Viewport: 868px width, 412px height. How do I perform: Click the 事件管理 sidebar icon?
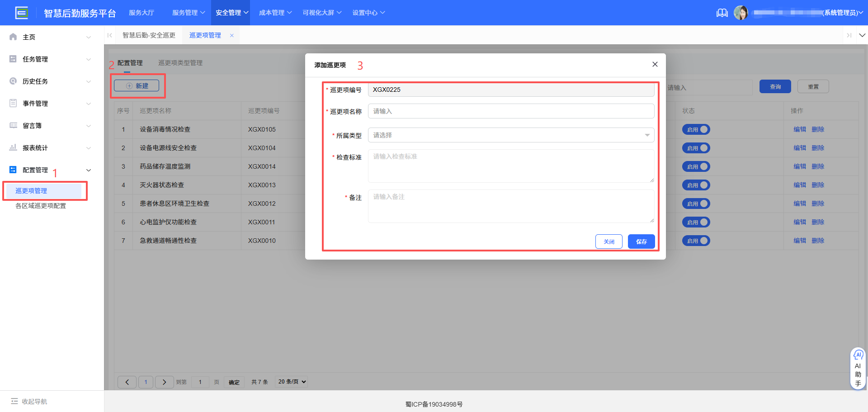coord(13,103)
